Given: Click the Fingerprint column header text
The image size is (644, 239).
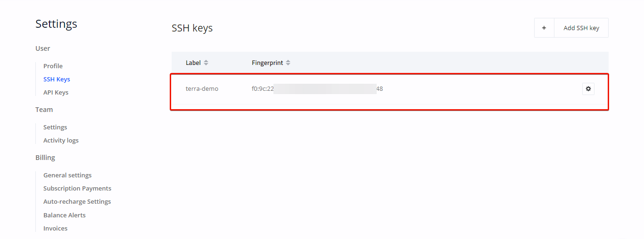Looking at the screenshot, I should [267, 63].
